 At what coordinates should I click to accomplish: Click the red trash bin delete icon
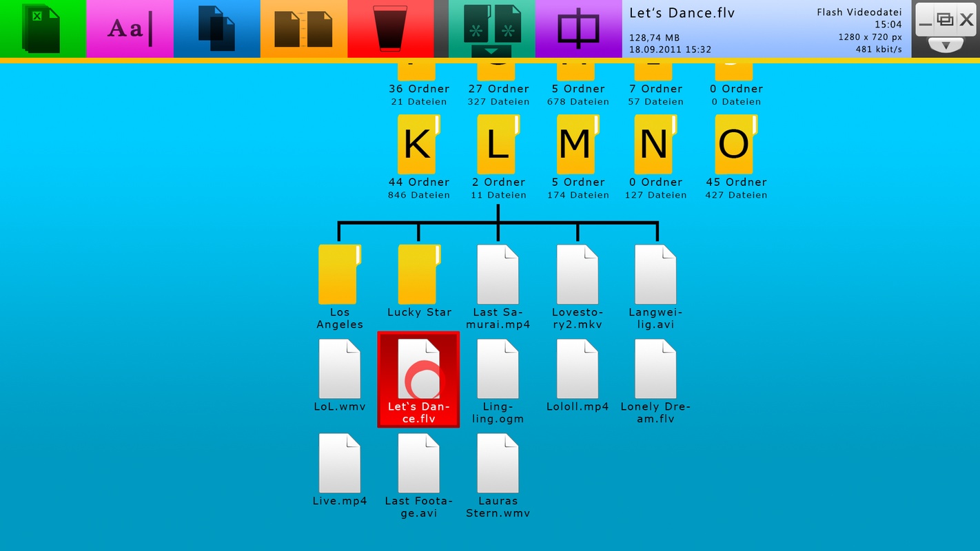[x=390, y=29]
